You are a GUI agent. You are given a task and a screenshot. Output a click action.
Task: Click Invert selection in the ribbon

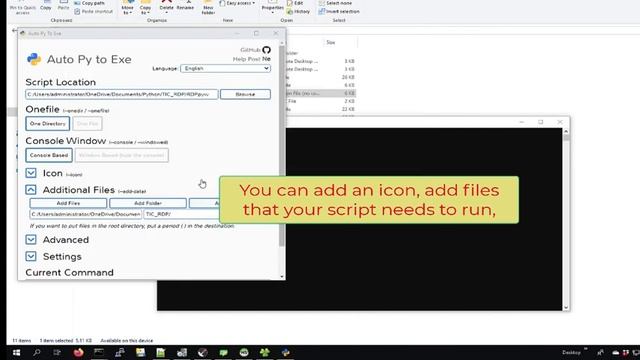click(339, 11)
